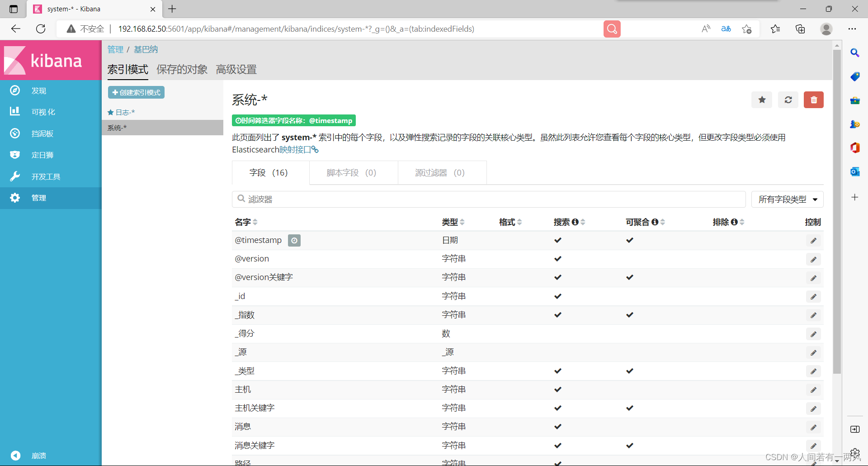Screen dimensions: 868x466
Task: Sort table by 排除 column arrows
Action: pos(742,222)
